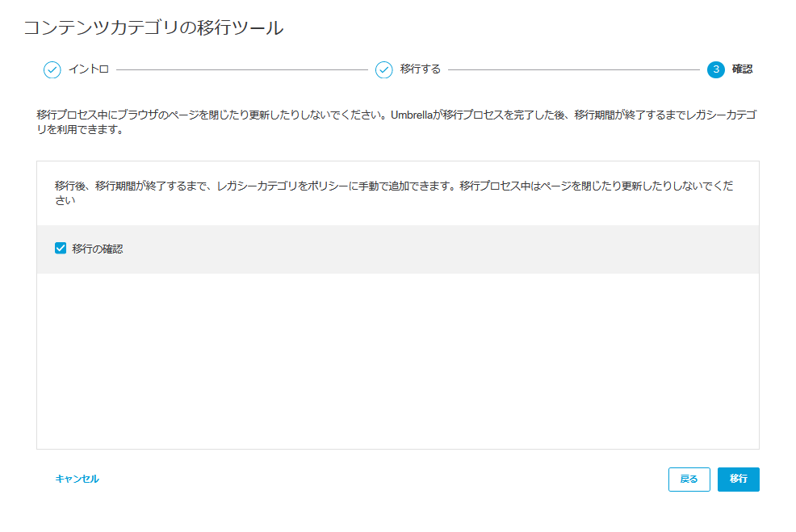Click the paragraph starting 移行後、移行期間が終了するまで

tap(394, 193)
